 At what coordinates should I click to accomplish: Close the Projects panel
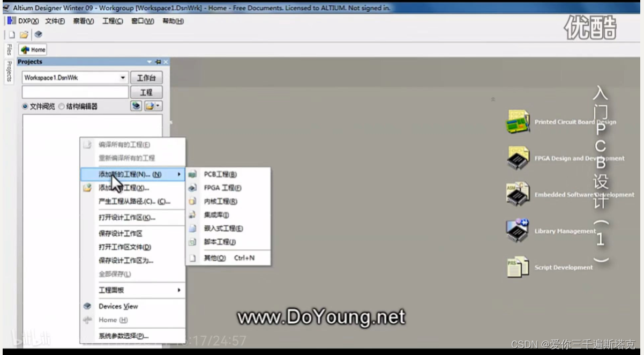(x=166, y=62)
